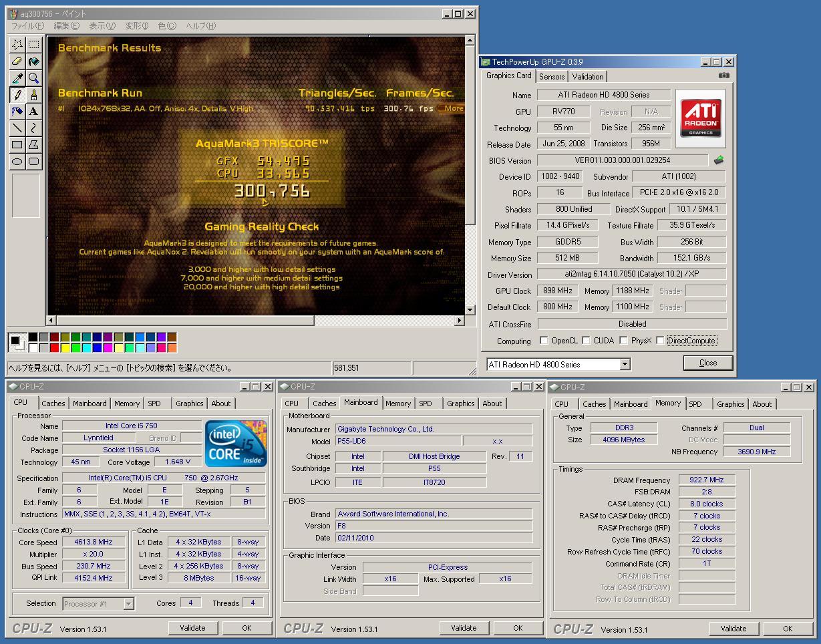The height and width of the screenshot is (644, 821).
Task: Click the Paint horizontal scrollbar left arrow
Action: (51, 321)
